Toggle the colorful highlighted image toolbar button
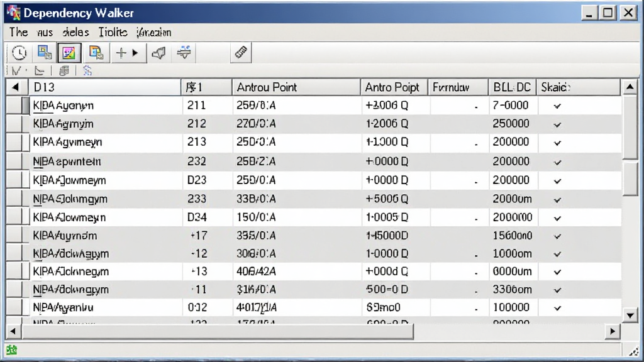 69,53
